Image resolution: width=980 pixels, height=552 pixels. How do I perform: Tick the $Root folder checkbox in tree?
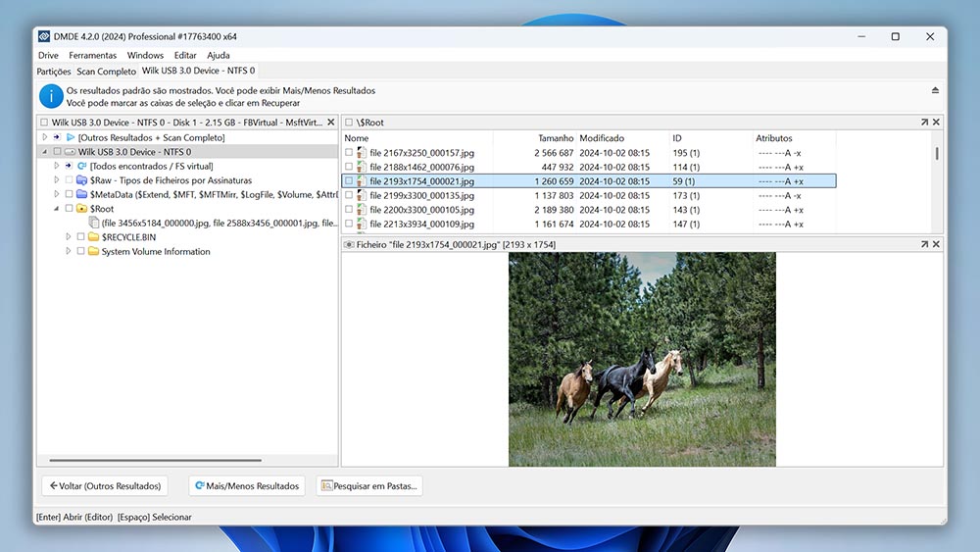point(69,209)
